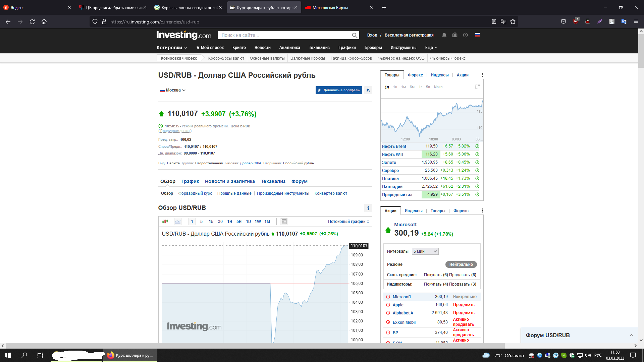Viewport: 644px width, 362px height.
Task: Open Windows taskbar search
Action: pos(24,355)
